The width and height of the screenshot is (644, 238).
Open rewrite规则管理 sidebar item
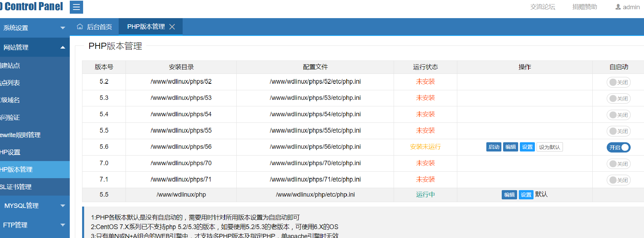coord(35,135)
